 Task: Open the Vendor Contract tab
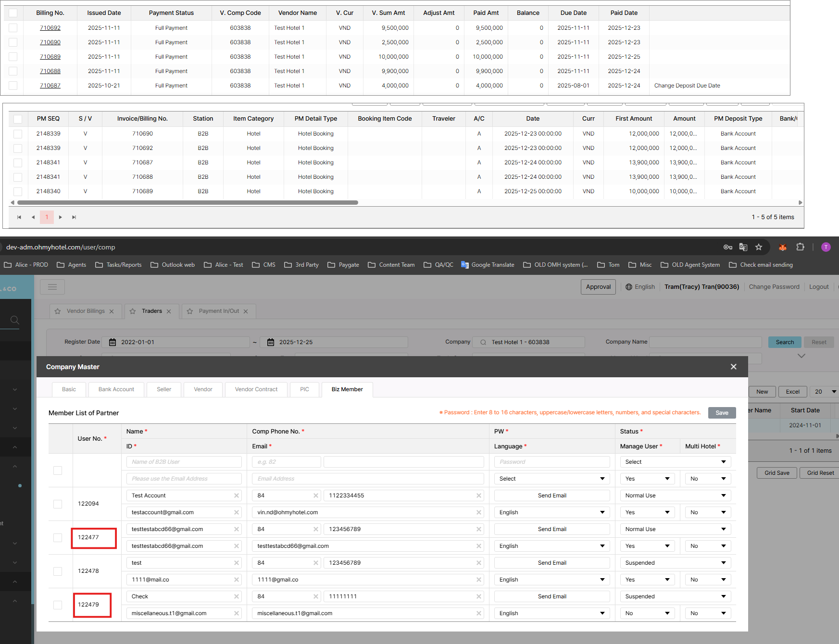pos(256,389)
